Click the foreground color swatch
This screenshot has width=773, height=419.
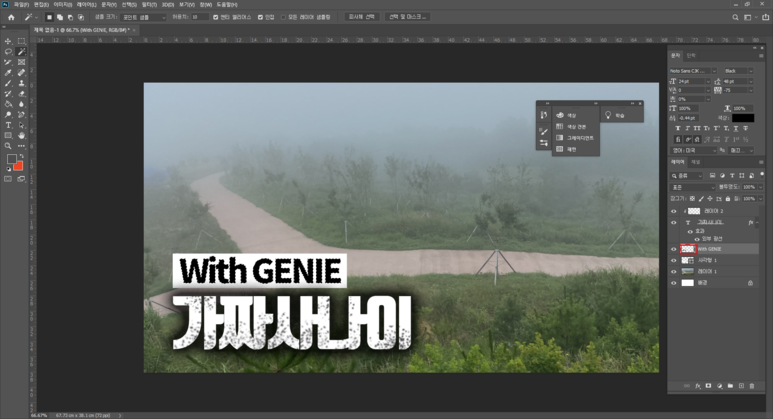(x=11, y=159)
